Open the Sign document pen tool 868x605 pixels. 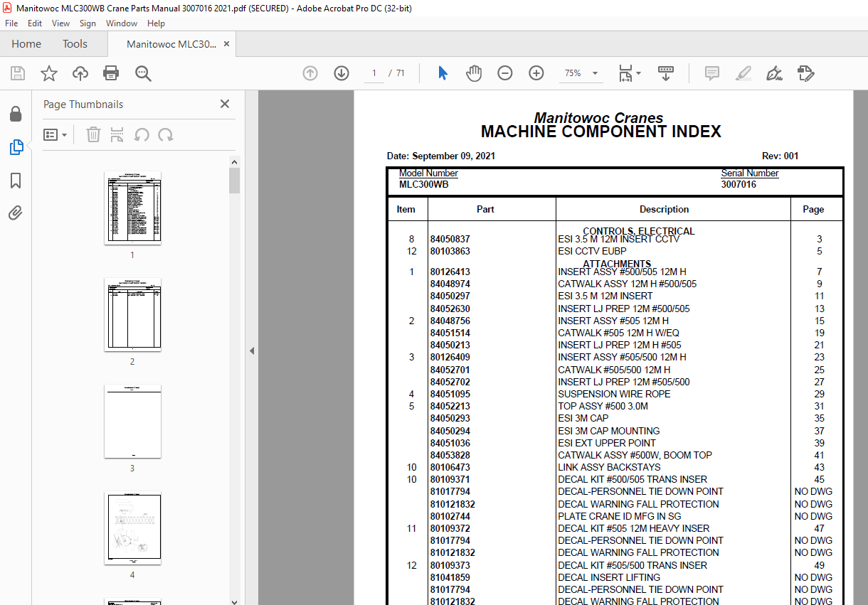pyautogui.click(x=774, y=73)
